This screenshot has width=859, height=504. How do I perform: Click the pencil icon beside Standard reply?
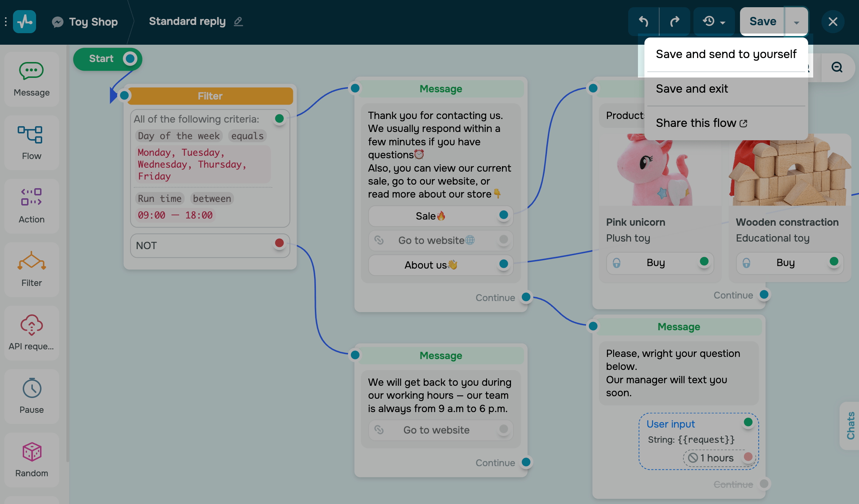[238, 22]
